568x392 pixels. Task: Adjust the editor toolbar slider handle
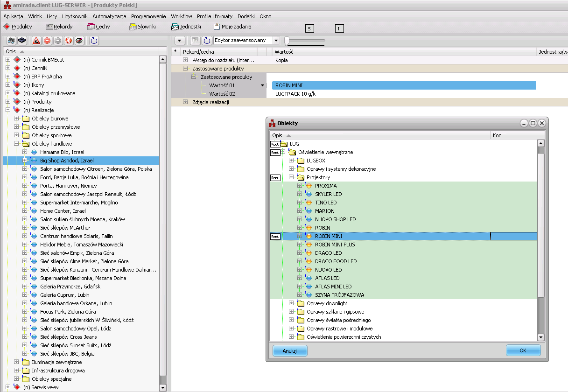(287, 41)
